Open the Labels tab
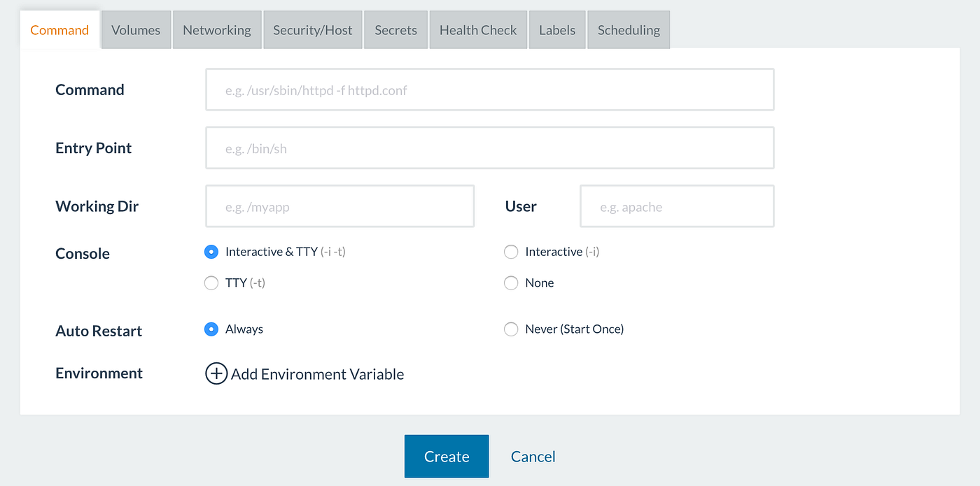 tap(556, 29)
